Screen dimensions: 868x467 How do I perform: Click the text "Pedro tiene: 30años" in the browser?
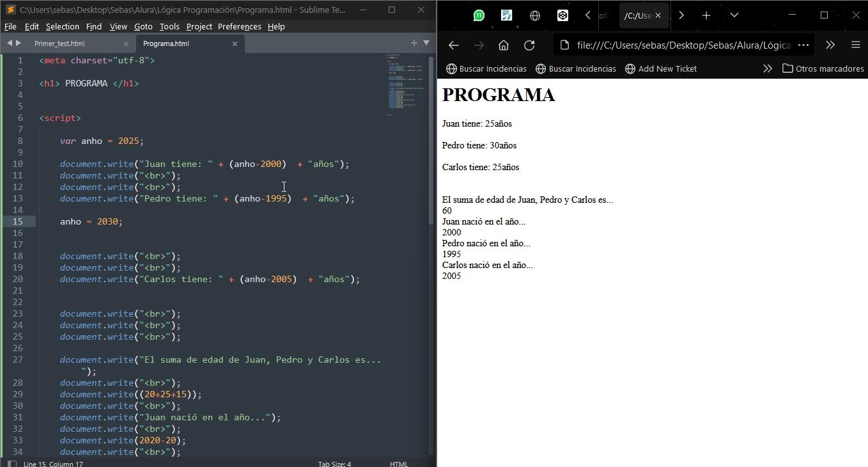479,145
